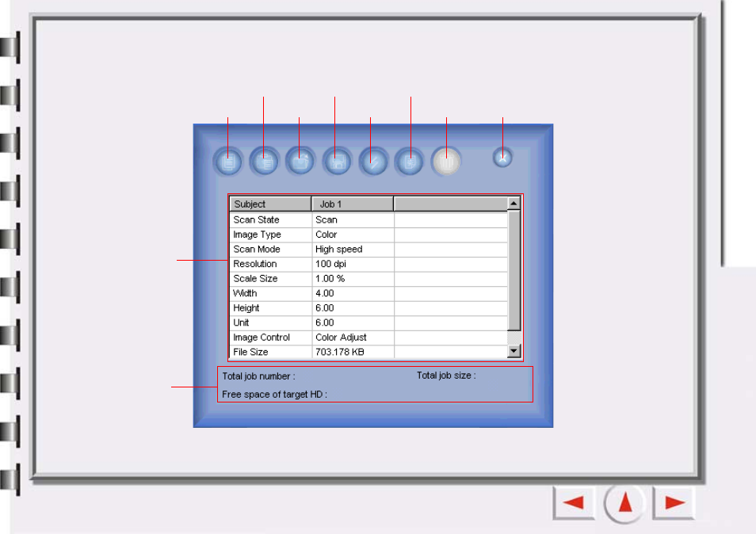Select the Width row label

(245, 293)
